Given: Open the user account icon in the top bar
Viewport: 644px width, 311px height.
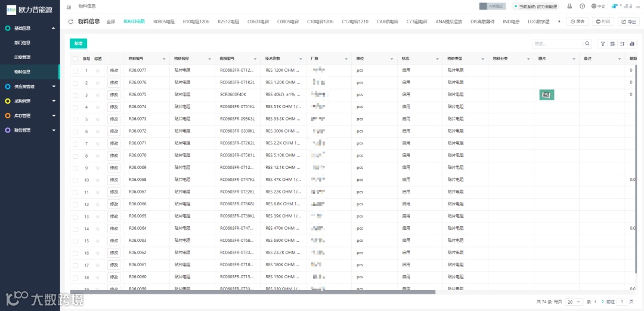Looking at the screenshot, I should pyautogui.click(x=569, y=6).
